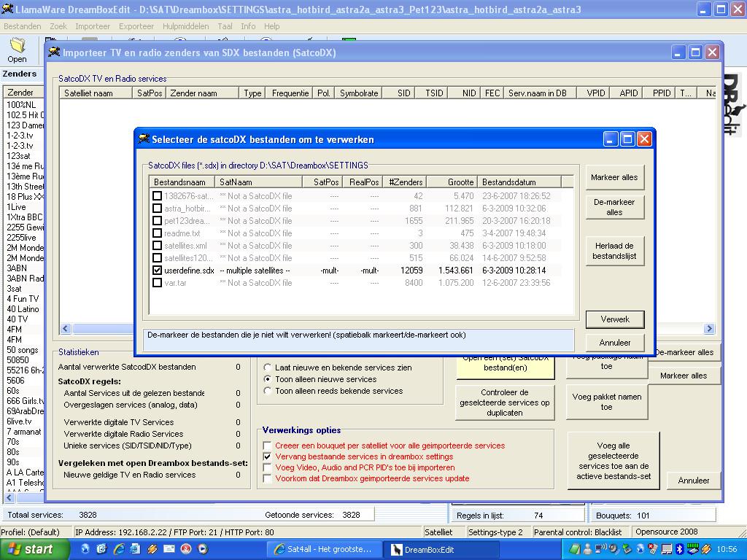Click the first green tray icon
This screenshot has width=747, height=560.
(x=575, y=549)
